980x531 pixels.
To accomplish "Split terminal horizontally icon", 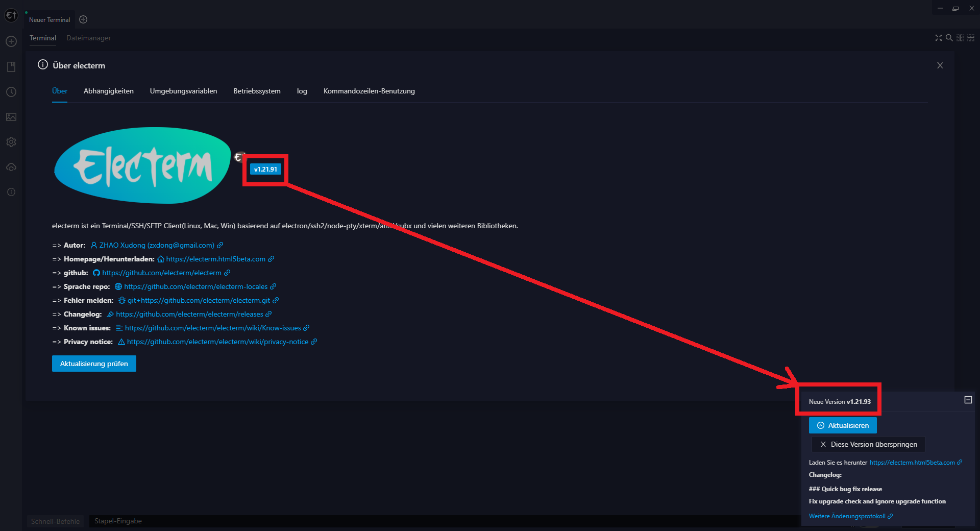I will coord(971,38).
